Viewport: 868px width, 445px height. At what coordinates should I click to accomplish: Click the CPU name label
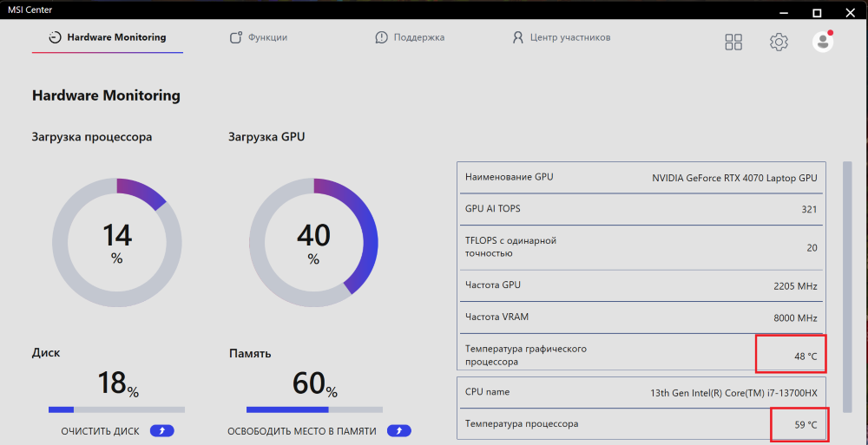(487, 392)
